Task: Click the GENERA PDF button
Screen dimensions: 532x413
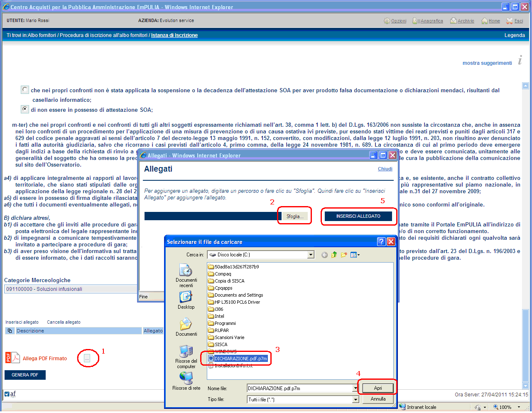Action: (x=25, y=375)
